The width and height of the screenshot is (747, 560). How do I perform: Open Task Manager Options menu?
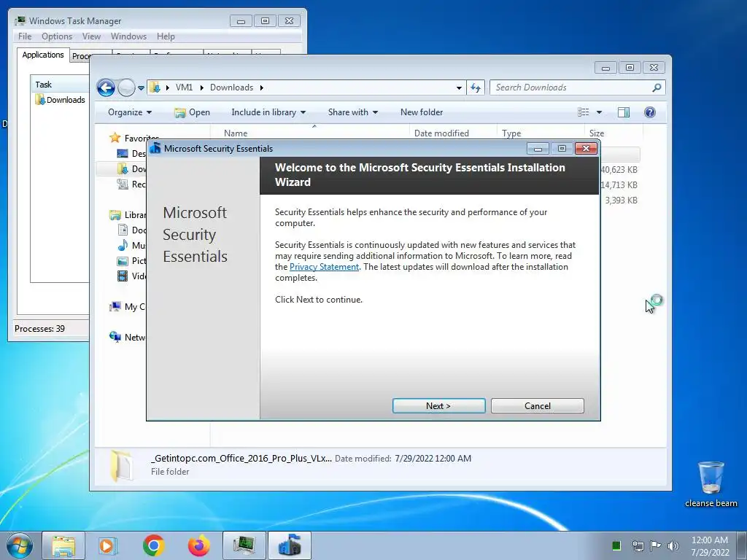tap(57, 36)
